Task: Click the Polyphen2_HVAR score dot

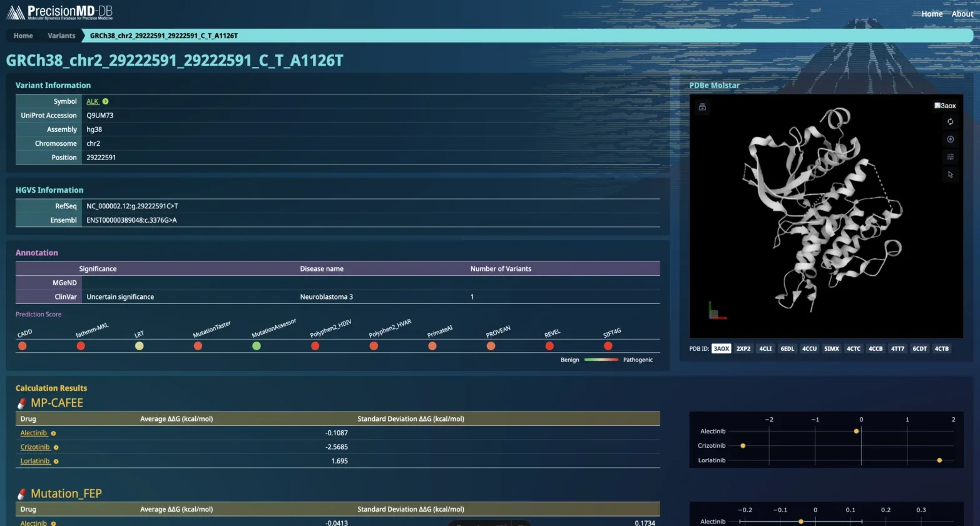Action: tap(374, 346)
